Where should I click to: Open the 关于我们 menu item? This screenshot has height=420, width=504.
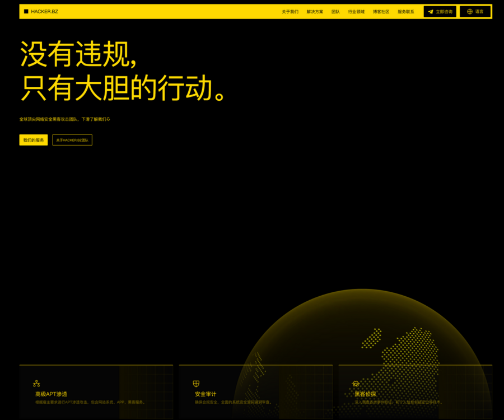point(290,12)
